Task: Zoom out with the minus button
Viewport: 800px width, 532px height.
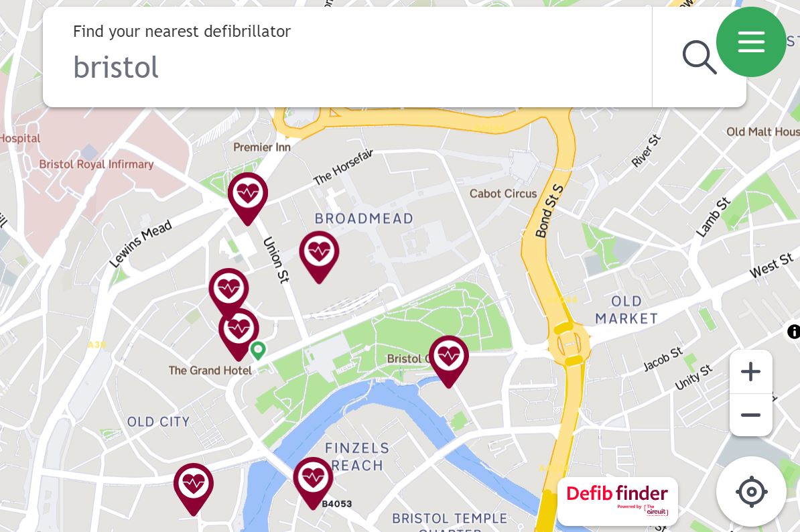Action: (x=750, y=415)
